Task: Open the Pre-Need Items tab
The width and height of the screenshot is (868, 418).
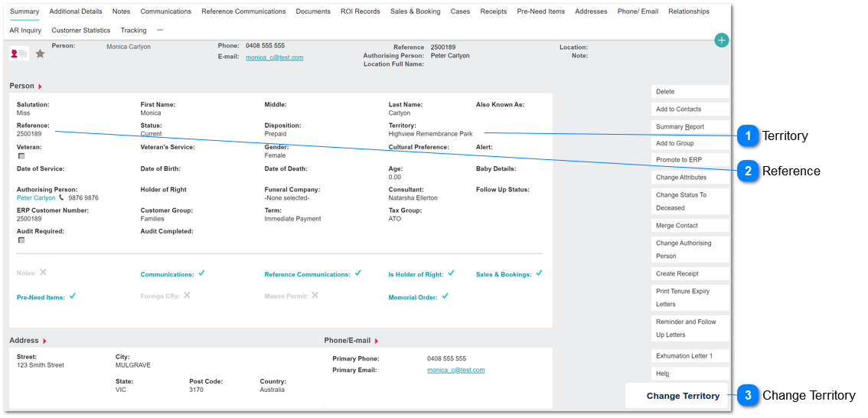Action: pyautogui.click(x=541, y=11)
